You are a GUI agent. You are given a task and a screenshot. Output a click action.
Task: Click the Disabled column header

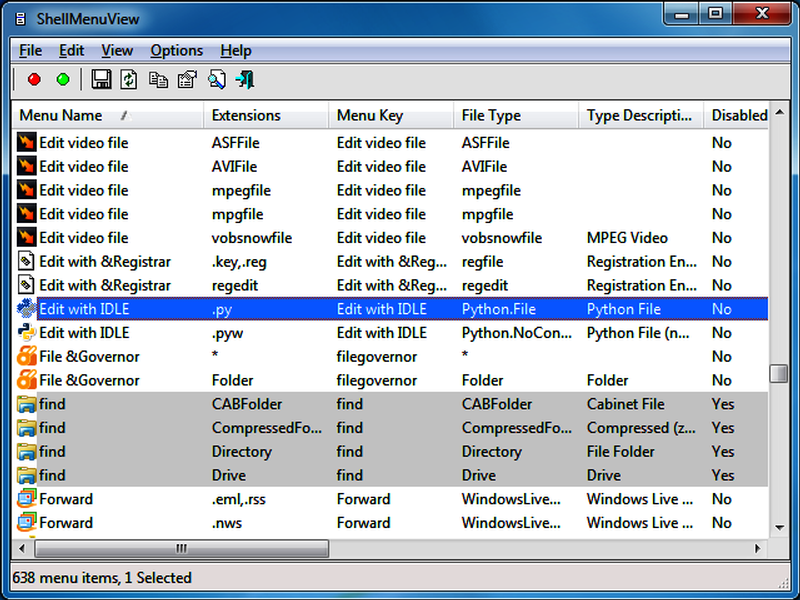point(738,115)
